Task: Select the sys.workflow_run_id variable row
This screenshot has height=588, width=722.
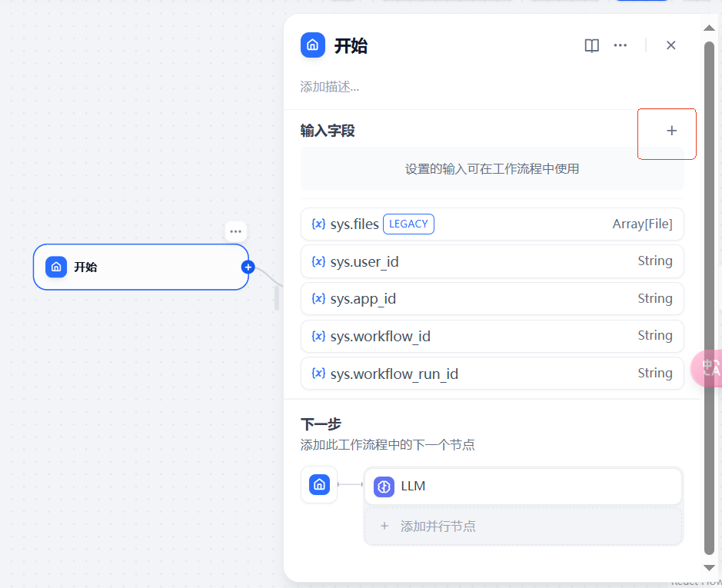Action: (x=492, y=374)
